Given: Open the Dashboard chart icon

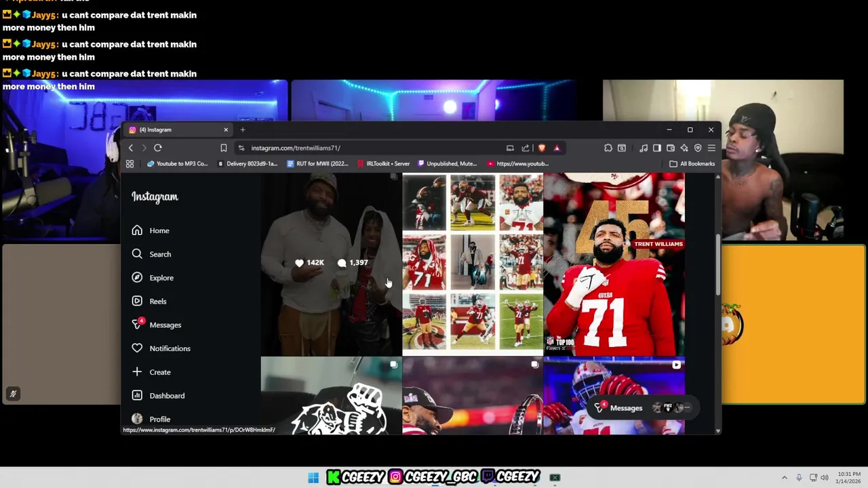Looking at the screenshot, I should click(137, 395).
